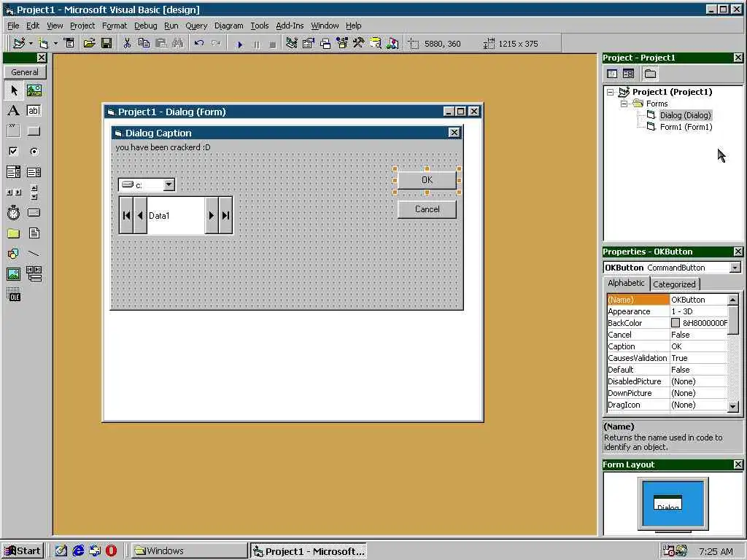The height and width of the screenshot is (560, 747).
Task: Select Dialog (Dialog) in project tree
Action: coord(685,115)
